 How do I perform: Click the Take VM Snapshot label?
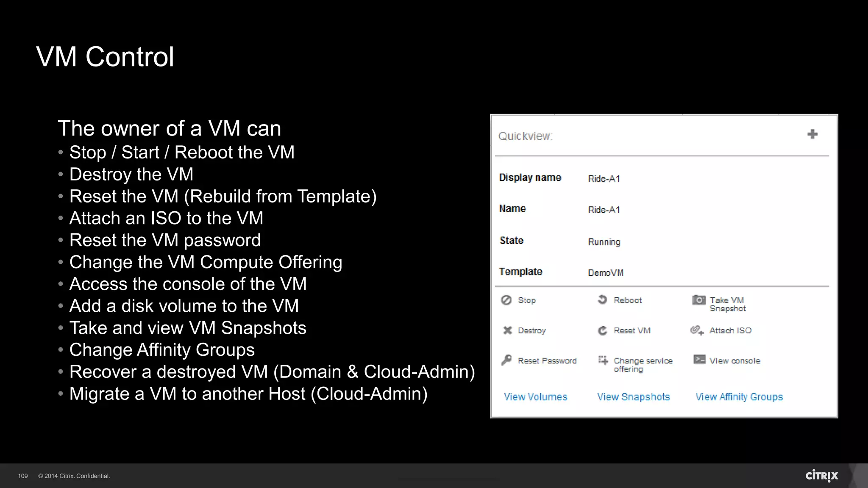coord(728,304)
